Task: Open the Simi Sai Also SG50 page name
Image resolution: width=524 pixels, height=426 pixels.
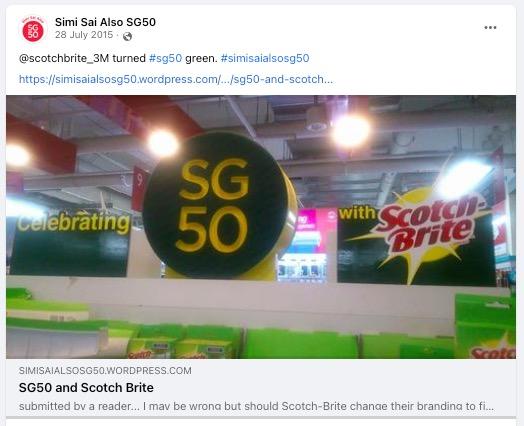Action: point(105,22)
